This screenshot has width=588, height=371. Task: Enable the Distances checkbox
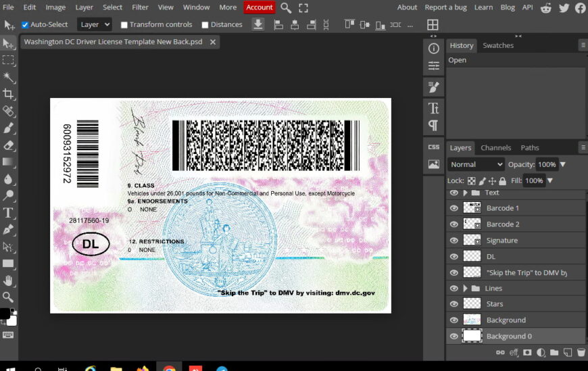pyautogui.click(x=205, y=25)
